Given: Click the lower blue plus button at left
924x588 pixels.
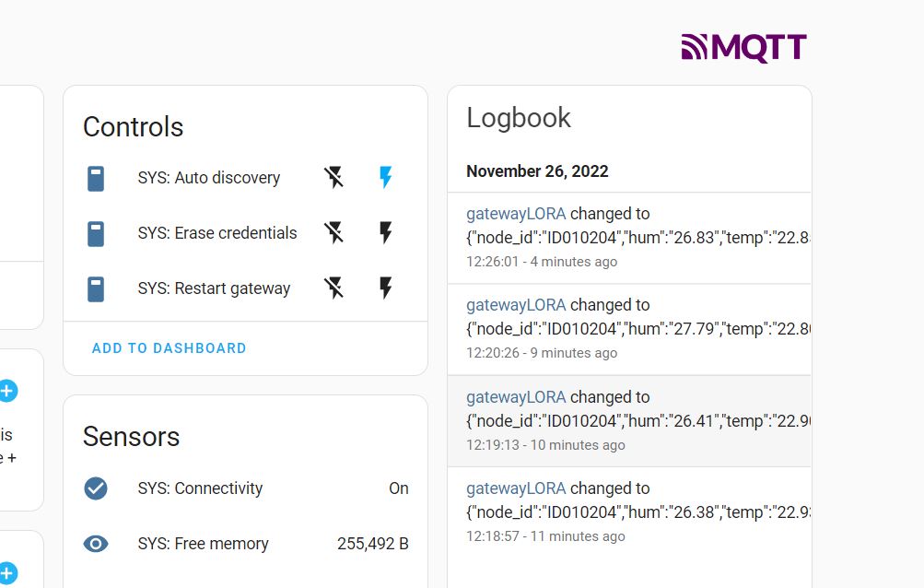Looking at the screenshot, I should 7,573.
